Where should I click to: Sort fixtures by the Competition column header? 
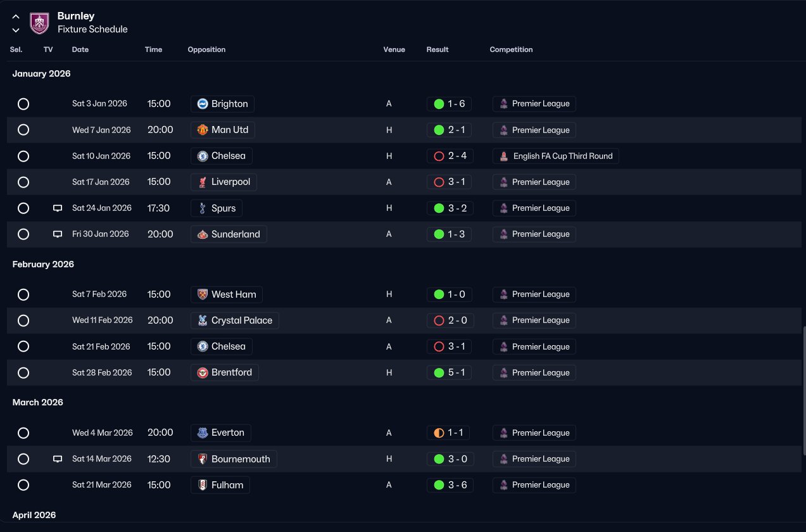point(511,49)
